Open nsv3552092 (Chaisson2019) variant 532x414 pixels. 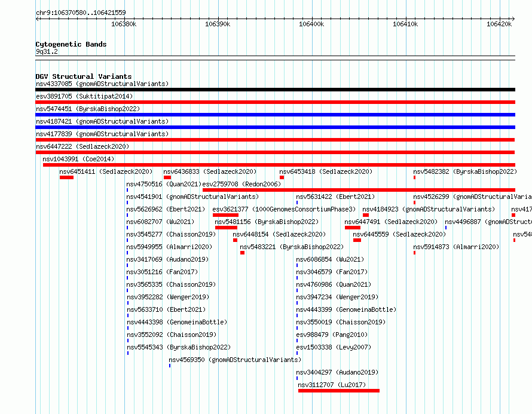(x=172, y=335)
